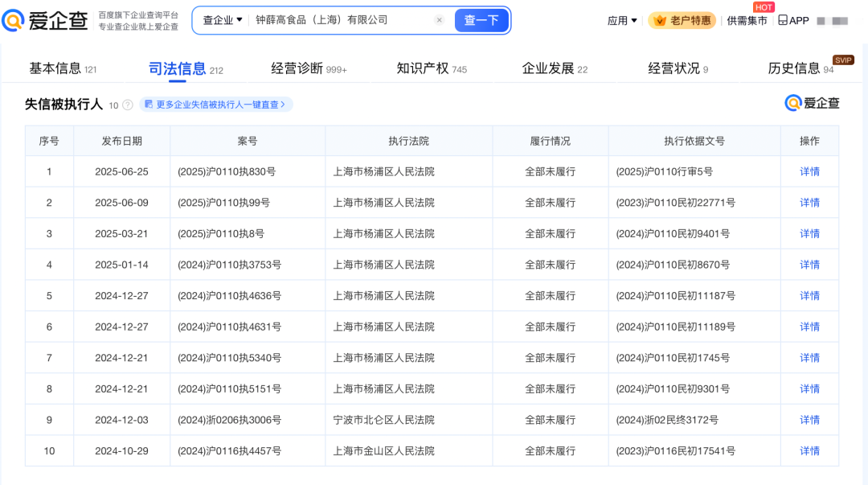Click the 老户特惠 crown badge
Image resolution: width=868 pixels, height=485 pixels.
tap(682, 20)
